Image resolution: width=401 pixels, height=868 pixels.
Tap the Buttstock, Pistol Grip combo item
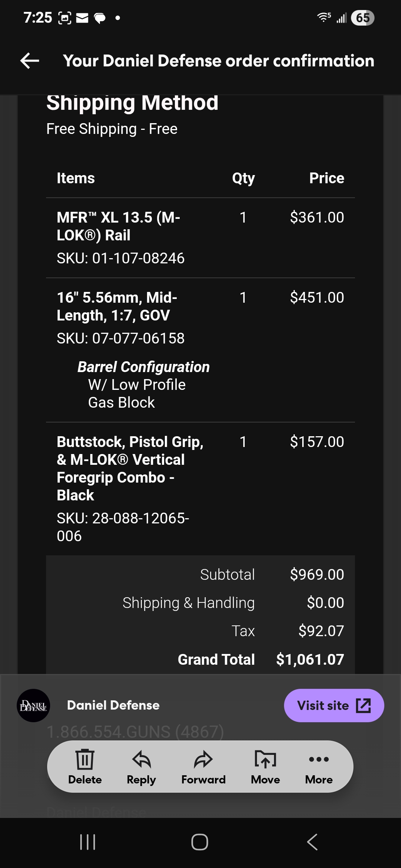click(x=130, y=468)
